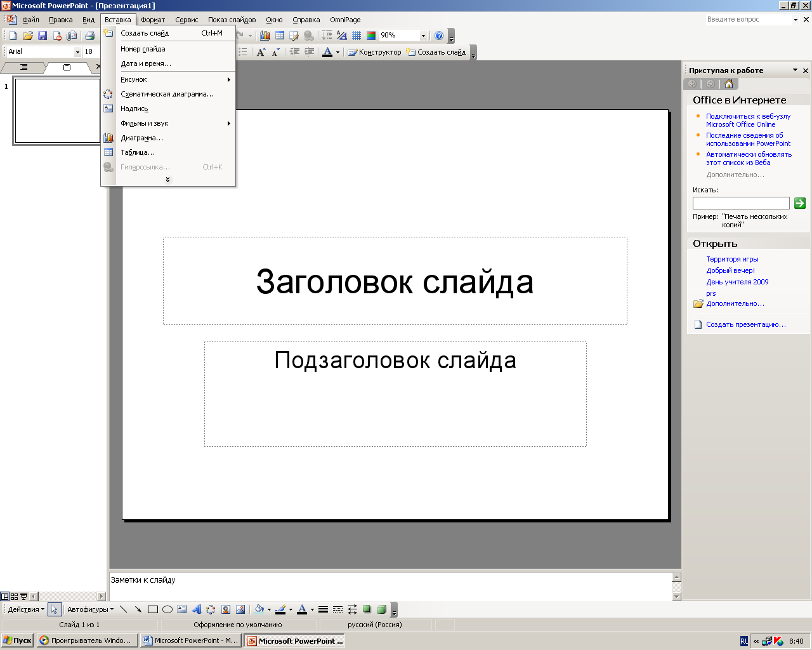This screenshot has width=812, height=650.
Task: Open the Рисунок submenu
Action: point(176,79)
